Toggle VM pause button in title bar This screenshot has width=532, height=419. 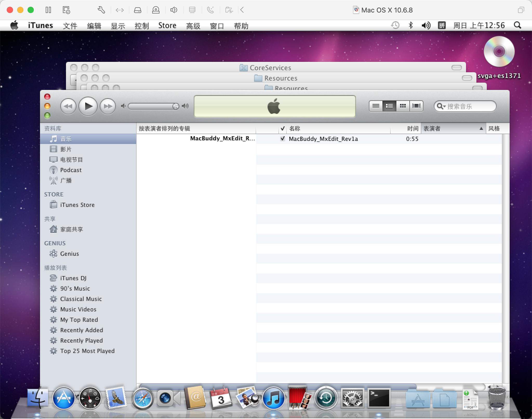pyautogui.click(x=48, y=10)
